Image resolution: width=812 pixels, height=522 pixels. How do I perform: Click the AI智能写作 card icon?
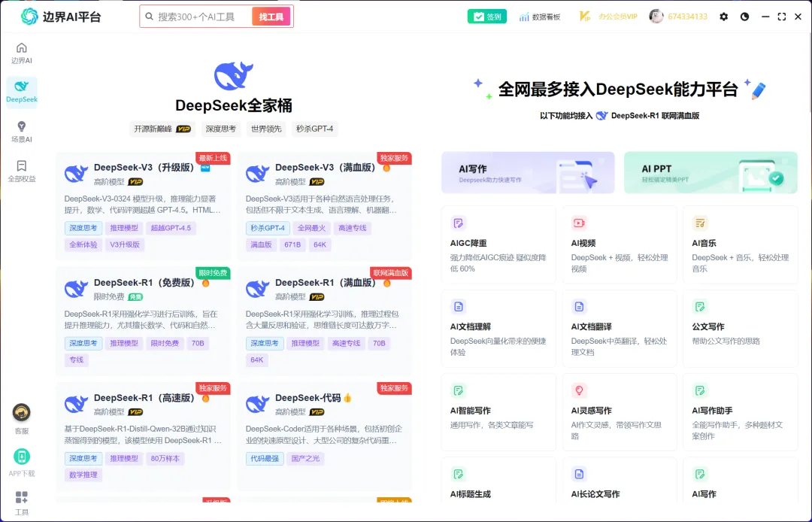[459, 390]
